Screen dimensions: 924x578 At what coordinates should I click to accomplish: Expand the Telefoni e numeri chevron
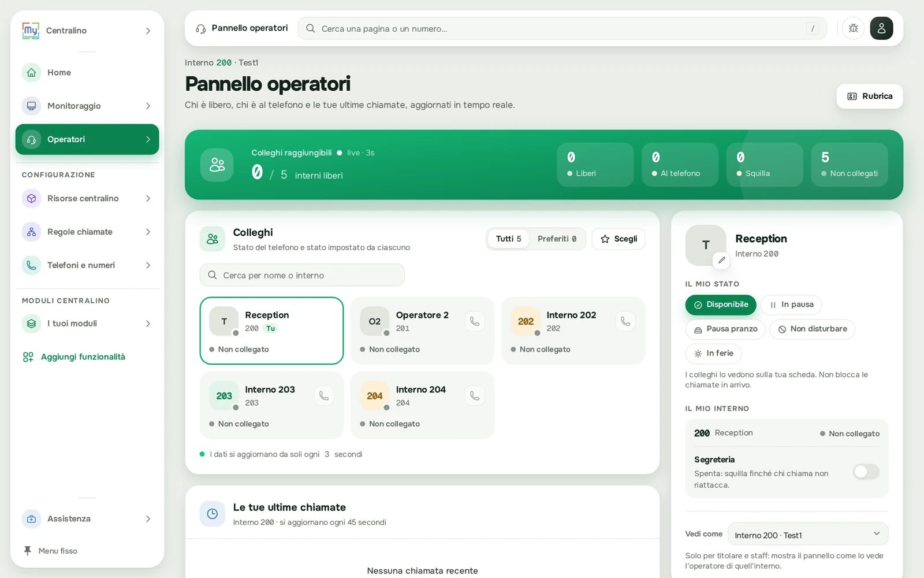point(148,265)
